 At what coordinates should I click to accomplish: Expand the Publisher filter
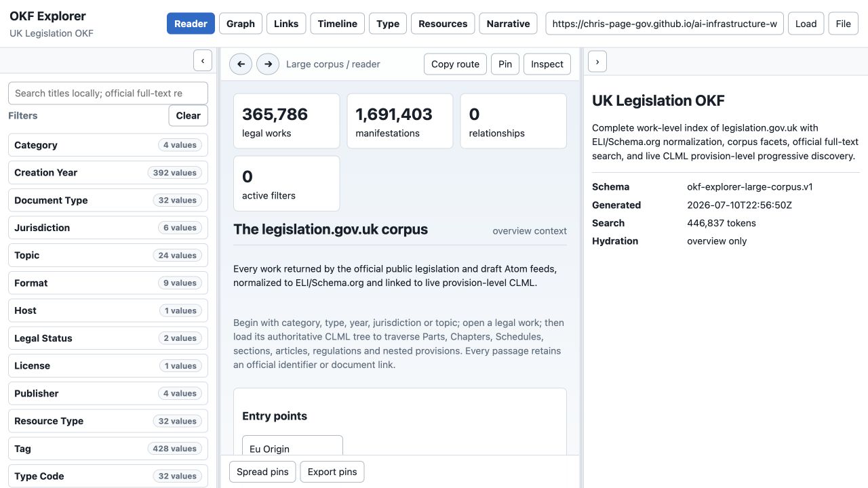(108, 393)
